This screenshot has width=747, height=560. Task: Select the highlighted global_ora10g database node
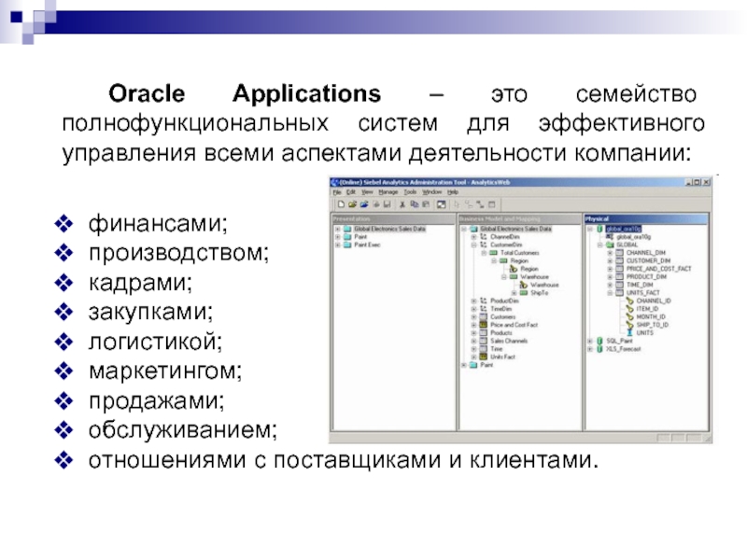tap(624, 229)
